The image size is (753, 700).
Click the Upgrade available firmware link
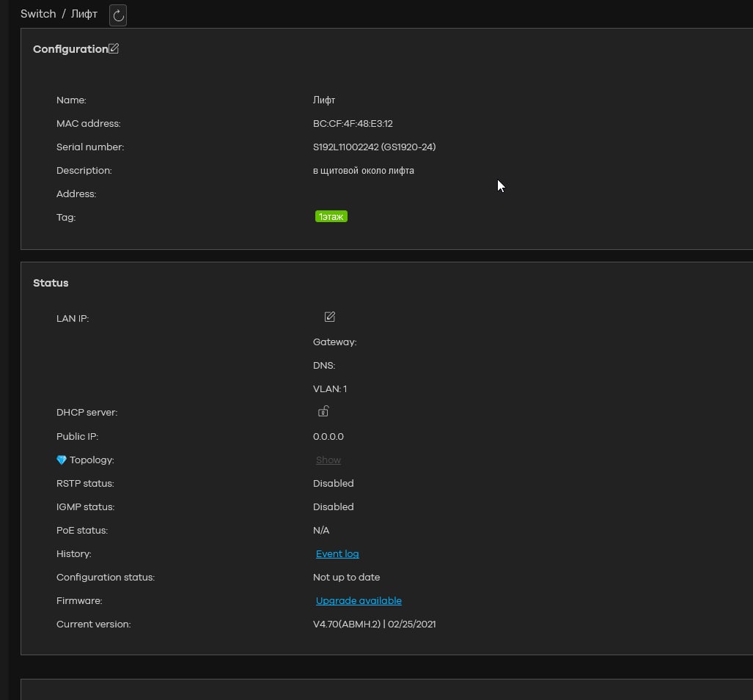[359, 601]
